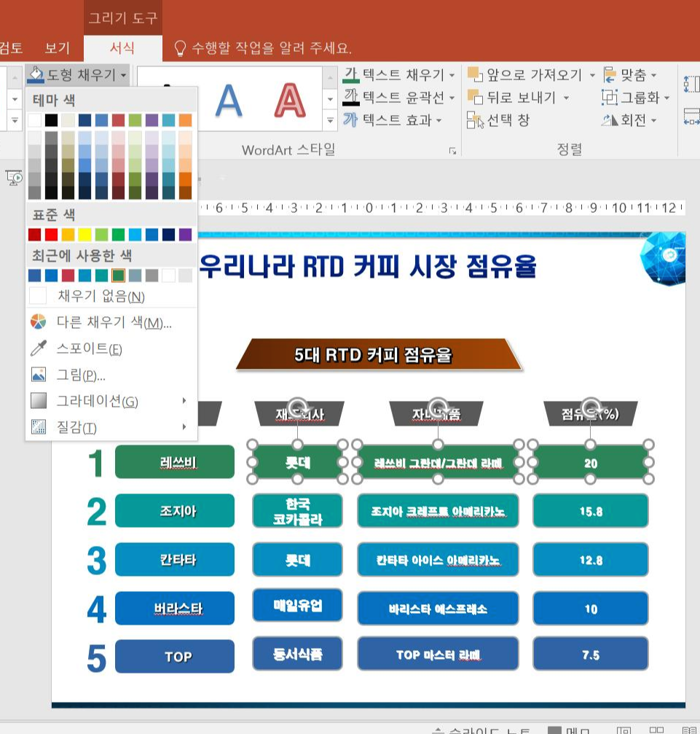Click the 텍스트 채우기 icon

coord(351,75)
